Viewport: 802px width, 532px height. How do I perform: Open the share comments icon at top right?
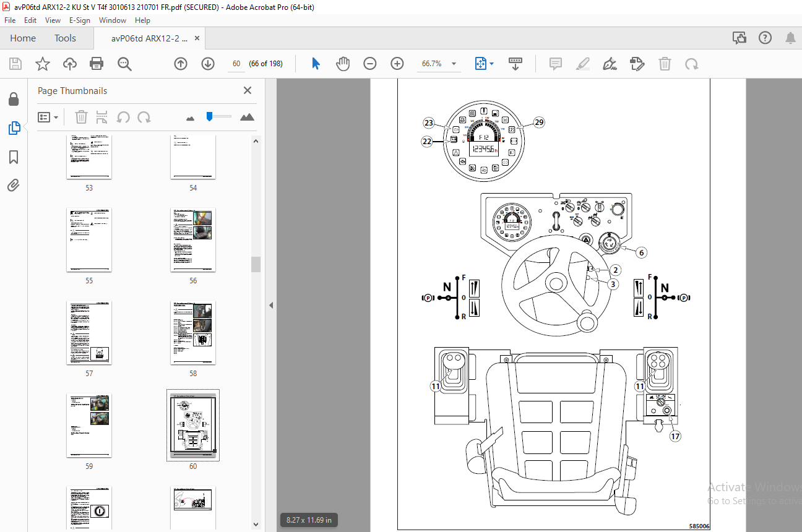click(739, 38)
